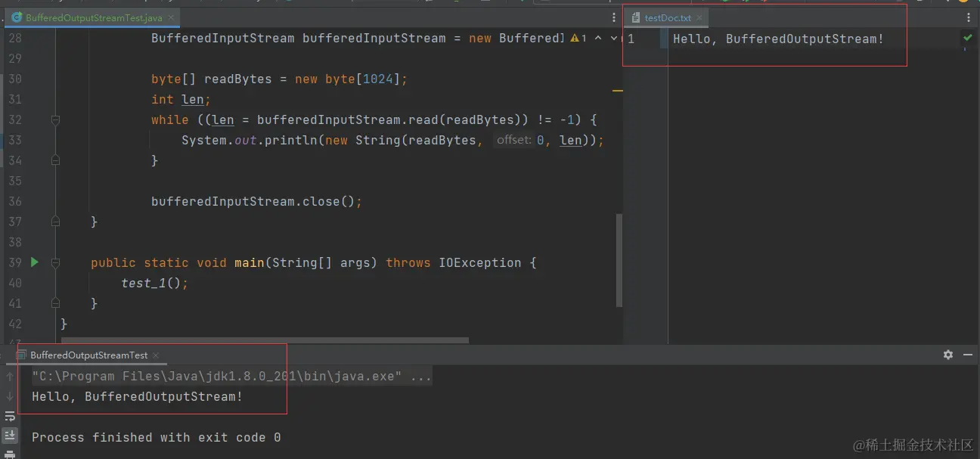The height and width of the screenshot is (459, 980).
Task: Click line number 1 in testDoc.txt
Action: [x=631, y=39]
